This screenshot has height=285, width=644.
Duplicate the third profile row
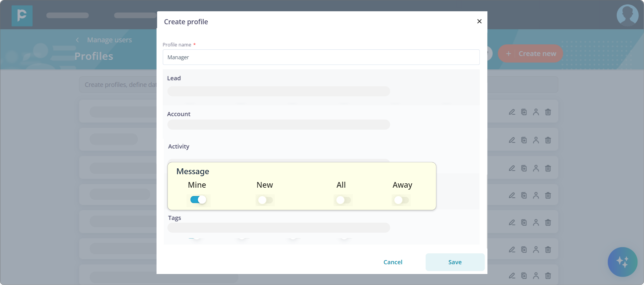[x=524, y=168]
